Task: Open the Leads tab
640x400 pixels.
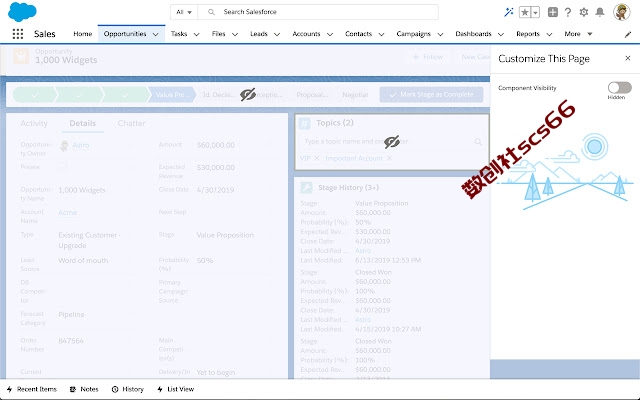Action: (259, 34)
